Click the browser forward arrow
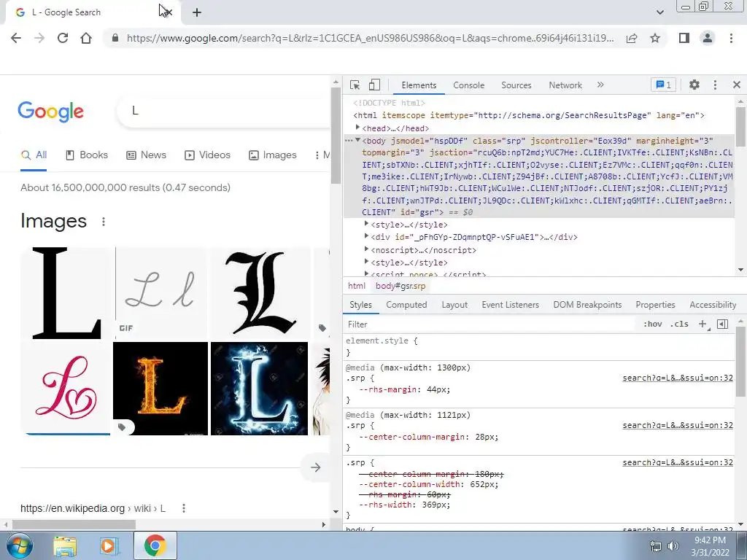The height and width of the screenshot is (560, 747). point(39,38)
